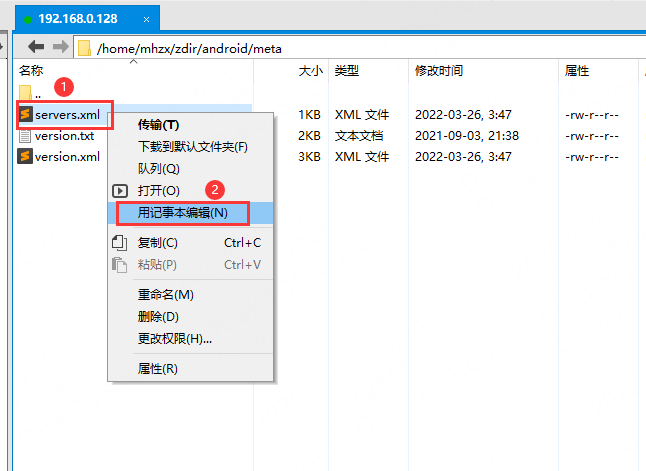Click date 2021-09-03, 21:38
The width and height of the screenshot is (646, 471).
click(467, 136)
